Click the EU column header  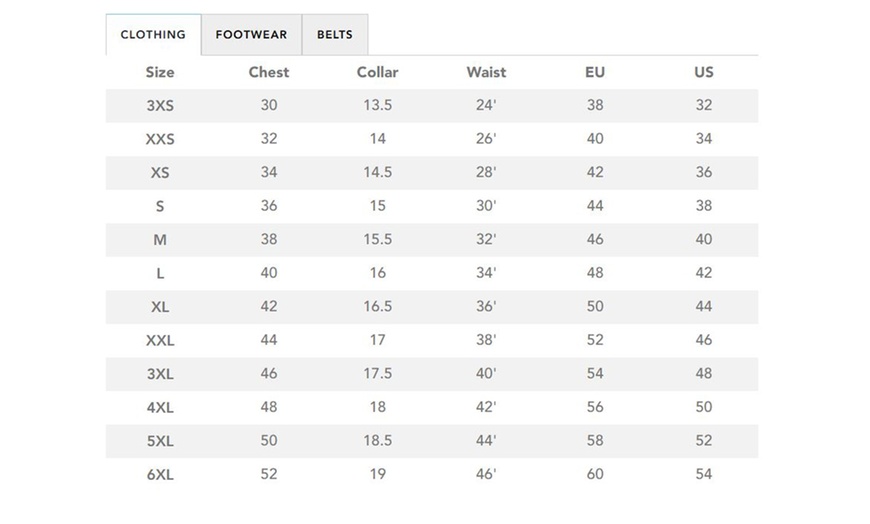point(595,72)
